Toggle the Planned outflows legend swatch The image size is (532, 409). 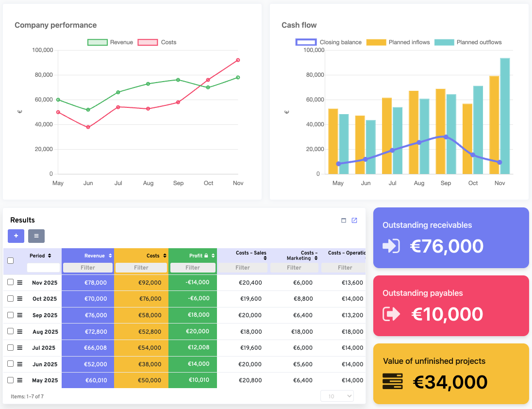click(444, 42)
